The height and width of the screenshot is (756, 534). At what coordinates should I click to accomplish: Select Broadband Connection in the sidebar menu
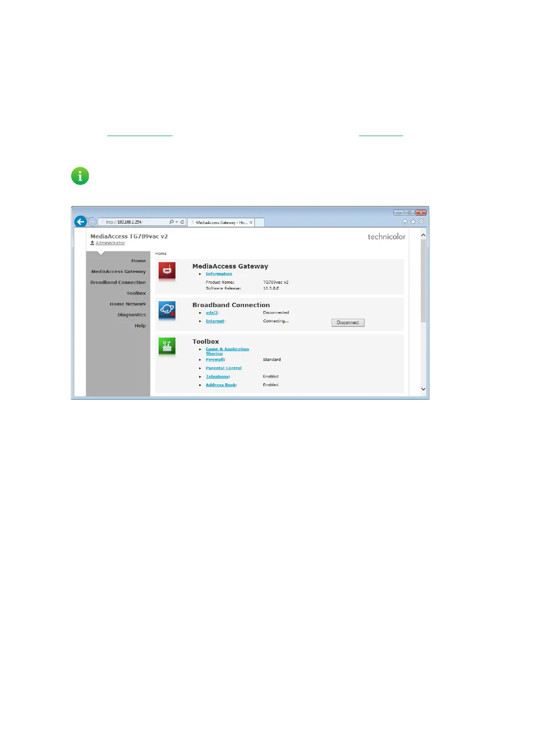[x=118, y=282]
